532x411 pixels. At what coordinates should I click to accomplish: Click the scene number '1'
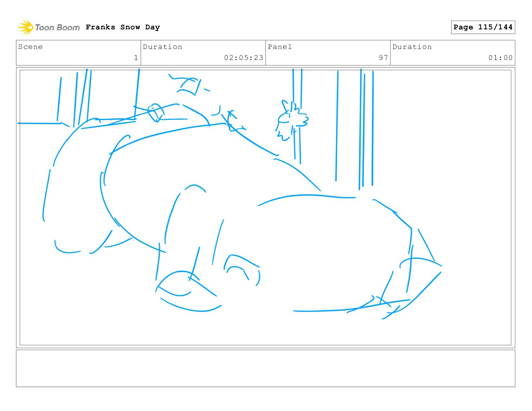[136, 58]
